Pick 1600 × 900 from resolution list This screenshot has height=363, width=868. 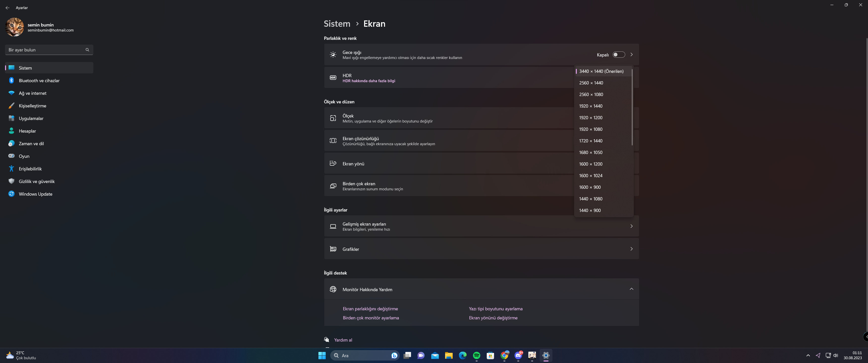pos(590,187)
